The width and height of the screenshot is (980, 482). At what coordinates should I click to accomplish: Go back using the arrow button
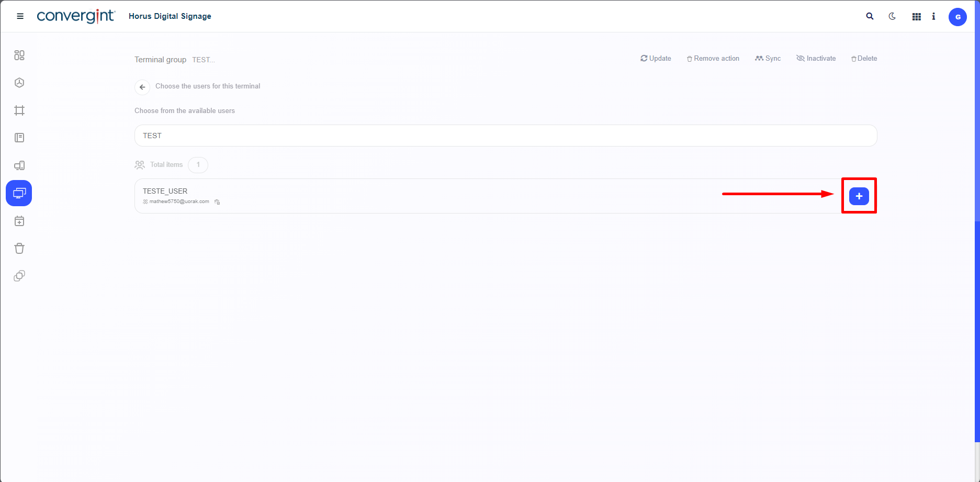[142, 87]
